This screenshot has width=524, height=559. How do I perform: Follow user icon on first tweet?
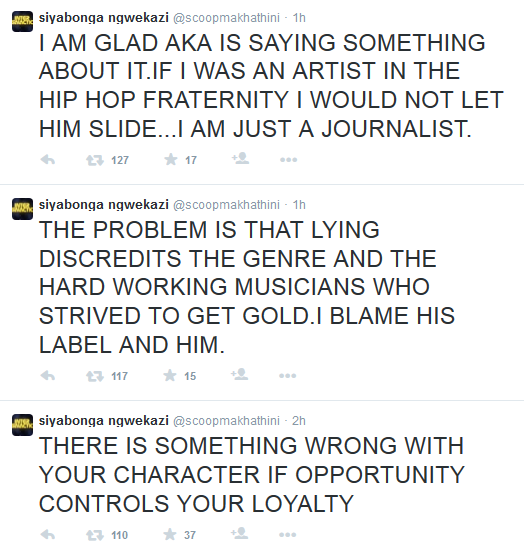pyautogui.click(x=241, y=159)
